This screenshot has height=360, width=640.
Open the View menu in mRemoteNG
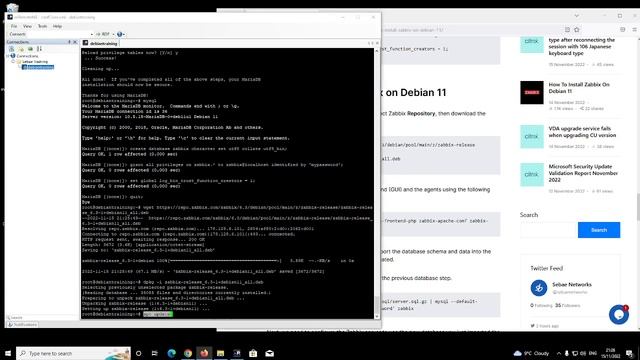[27, 26]
